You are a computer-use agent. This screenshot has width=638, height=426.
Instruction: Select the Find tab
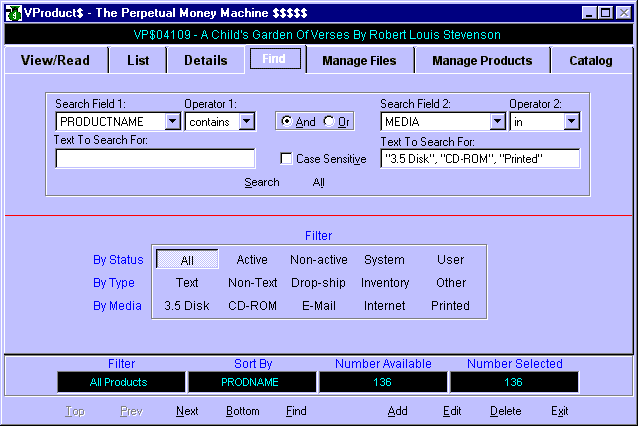click(x=275, y=59)
